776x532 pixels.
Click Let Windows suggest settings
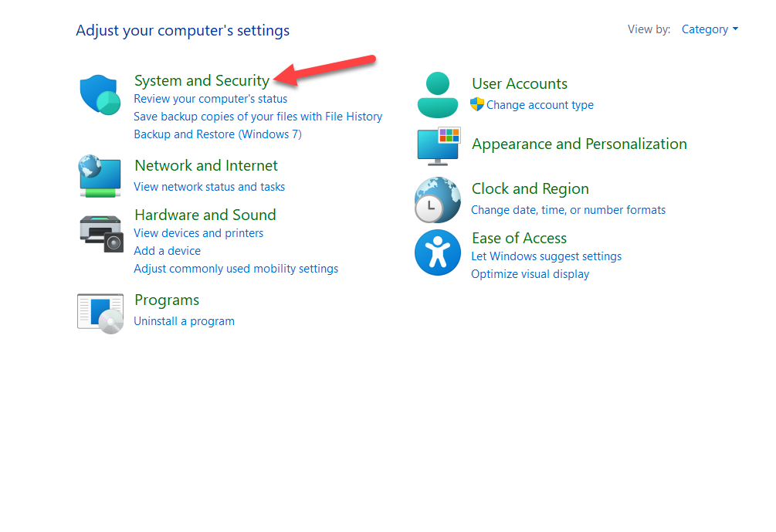[546, 256]
